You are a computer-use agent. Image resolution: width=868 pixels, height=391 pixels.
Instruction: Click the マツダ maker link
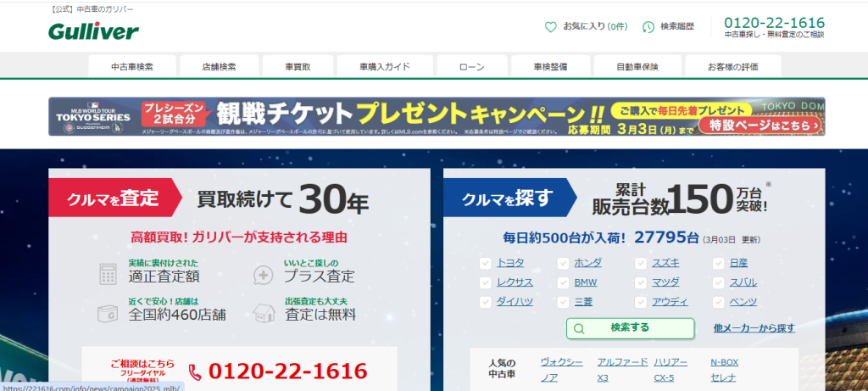click(x=665, y=282)
